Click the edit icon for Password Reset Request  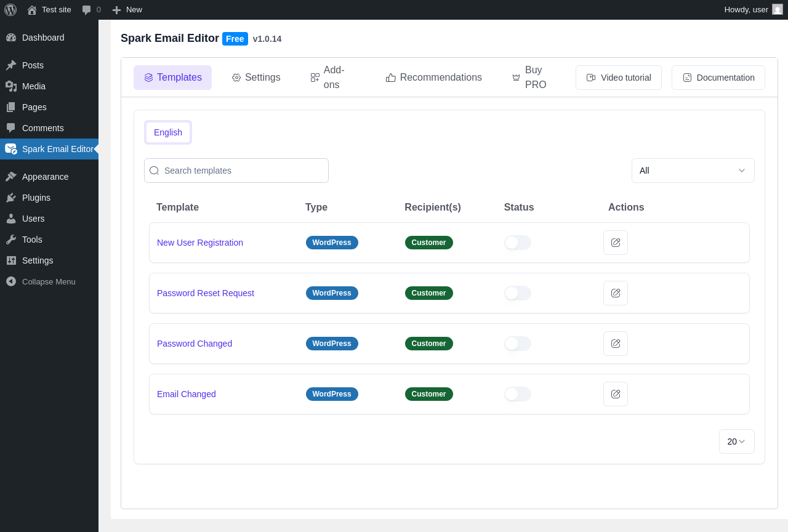[616, 293]
